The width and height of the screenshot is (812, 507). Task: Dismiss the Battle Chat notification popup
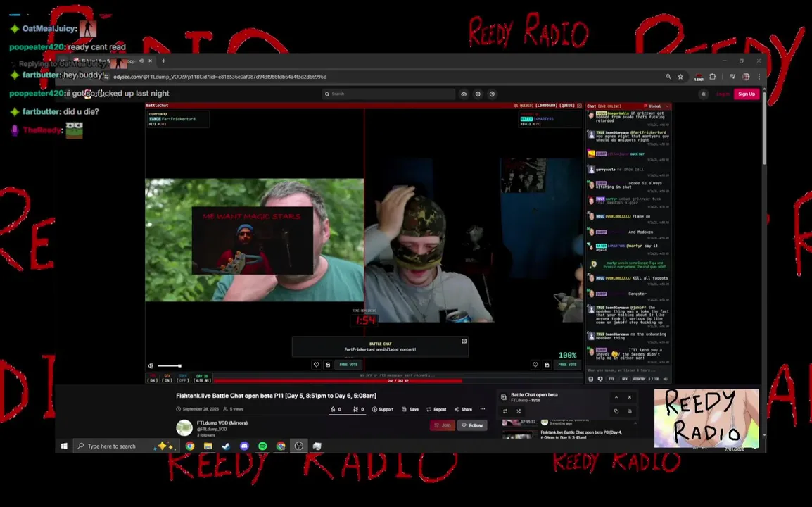[464, 341]
